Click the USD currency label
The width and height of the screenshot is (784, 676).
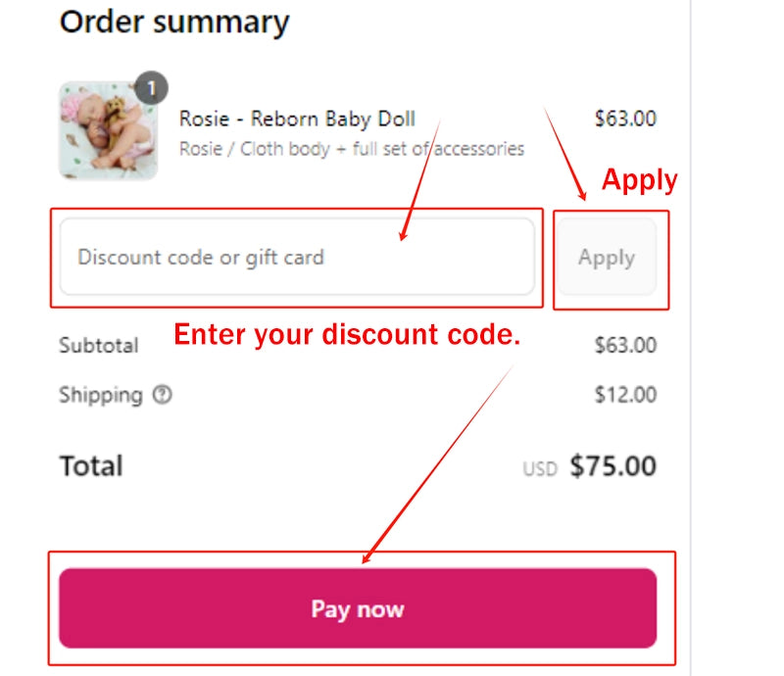click(x=539, y=469)
